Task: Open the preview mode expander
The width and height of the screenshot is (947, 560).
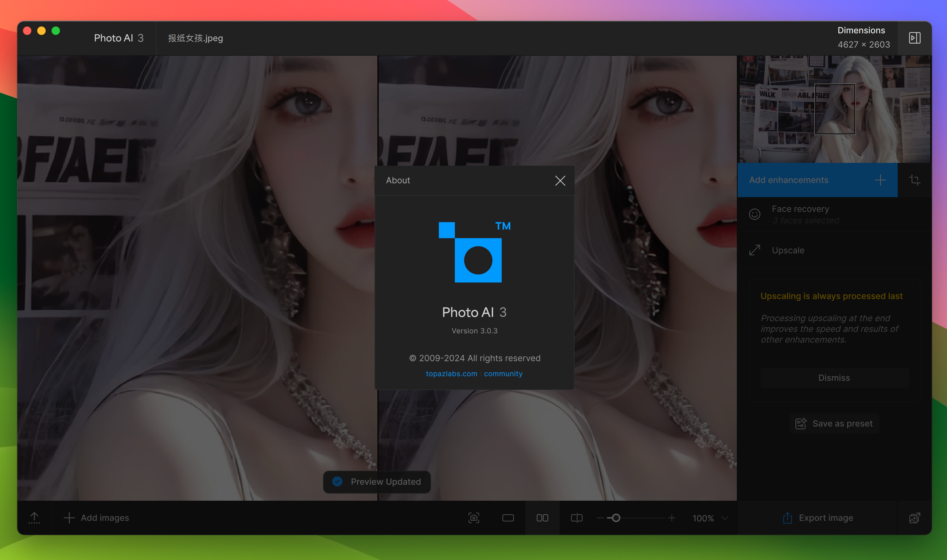Action: pos(914,37)
